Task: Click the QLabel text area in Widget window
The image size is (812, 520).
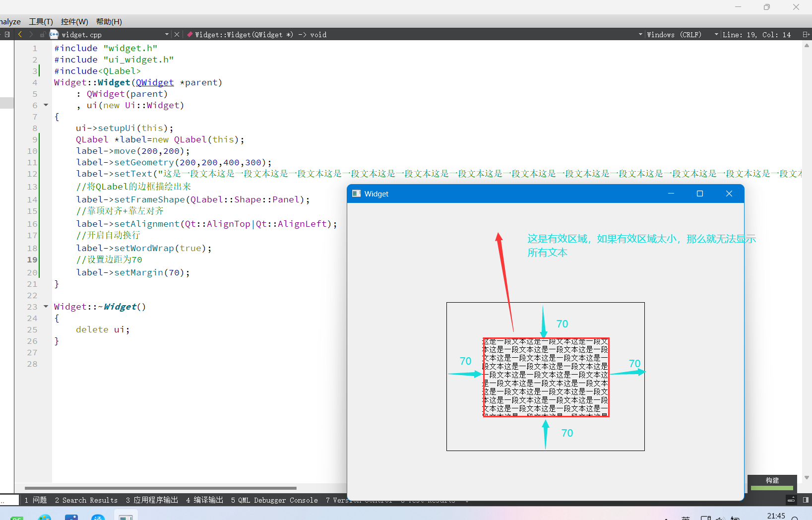Action: (546, 377)
